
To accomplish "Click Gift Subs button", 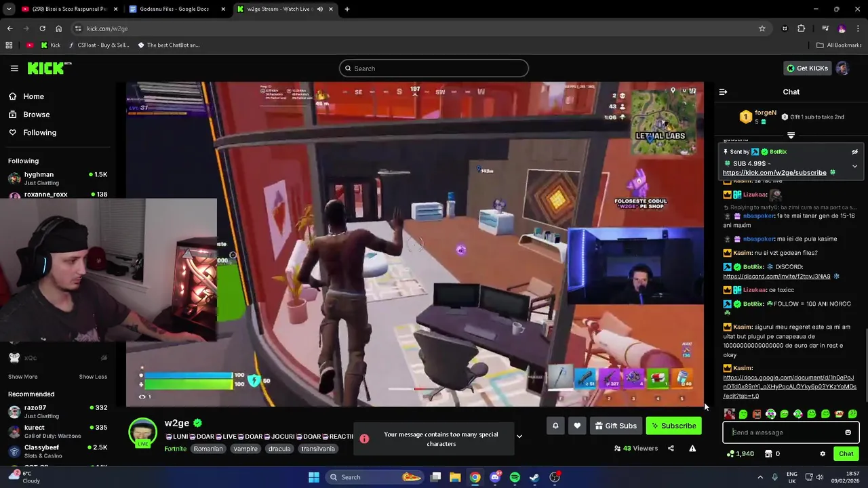I will [x=616, y=426].
